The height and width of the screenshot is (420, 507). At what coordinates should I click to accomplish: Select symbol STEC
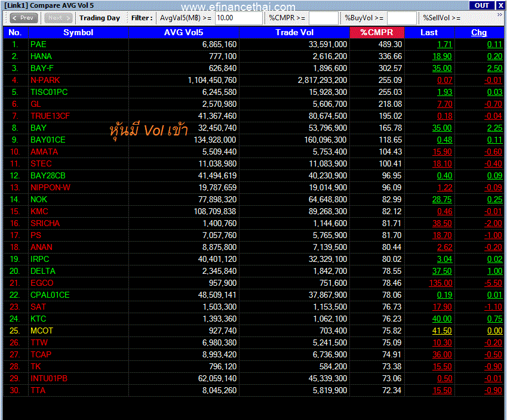pos(41,164)
